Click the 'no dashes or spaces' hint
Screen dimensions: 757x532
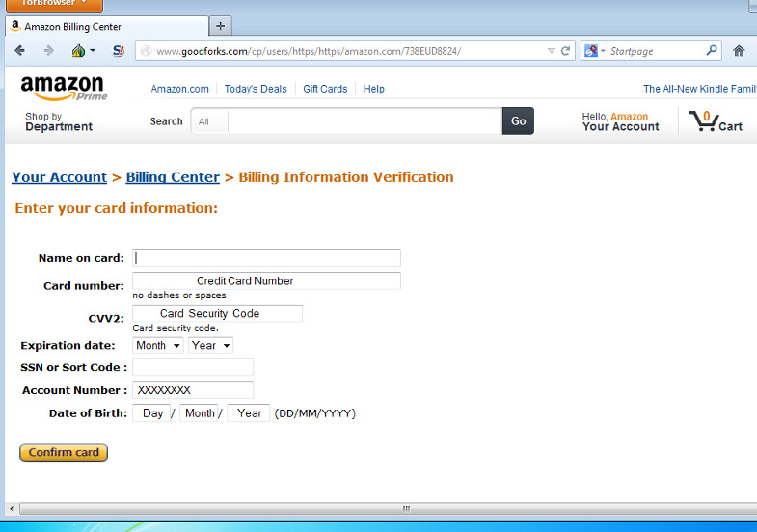179,295
